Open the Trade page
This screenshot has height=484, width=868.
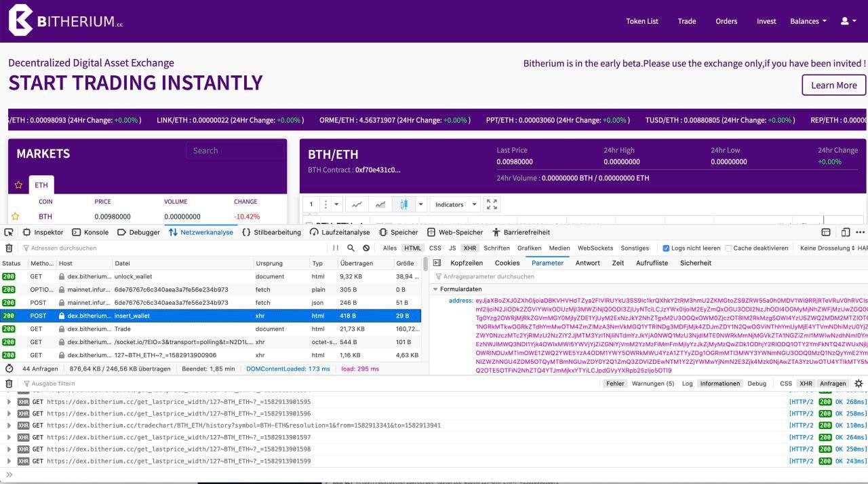(687, 21)
